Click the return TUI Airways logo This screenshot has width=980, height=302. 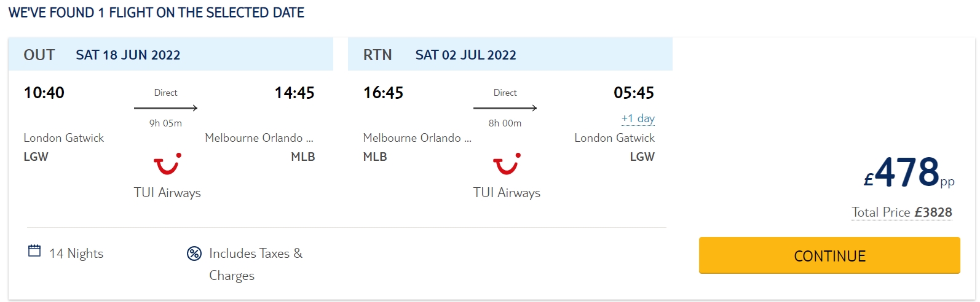click(x=506, y=164)
